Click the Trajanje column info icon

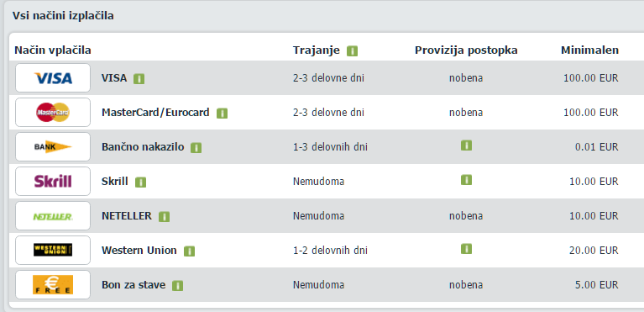coord(352,51)
